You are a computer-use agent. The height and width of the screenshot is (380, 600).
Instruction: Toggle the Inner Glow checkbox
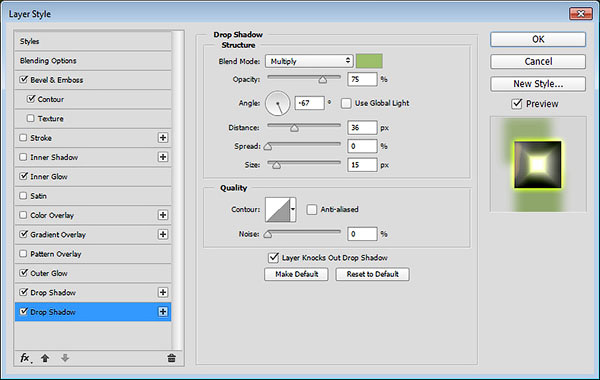click(23, 176)
